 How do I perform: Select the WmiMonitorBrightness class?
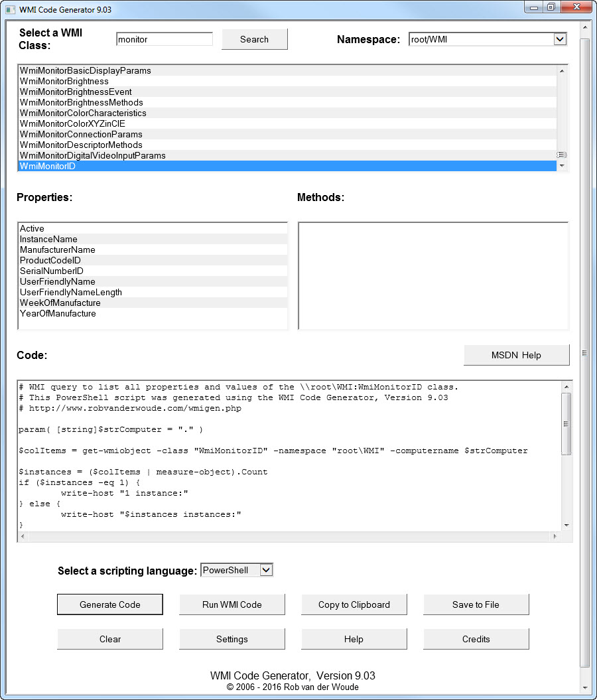pyautogui.click(x=287, y=81)
